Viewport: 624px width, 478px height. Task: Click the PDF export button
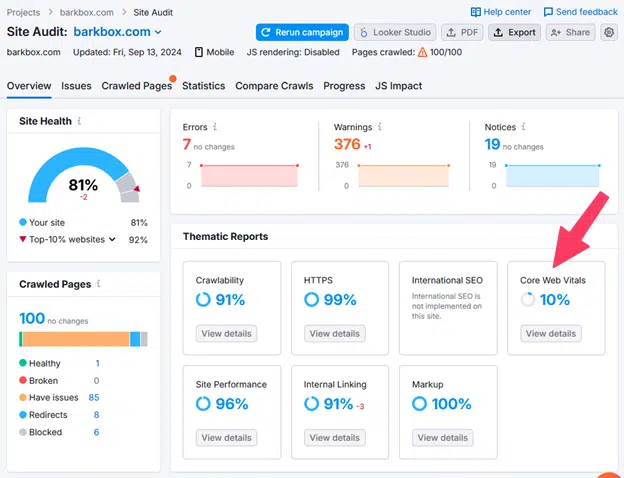[x=462, y=32]
